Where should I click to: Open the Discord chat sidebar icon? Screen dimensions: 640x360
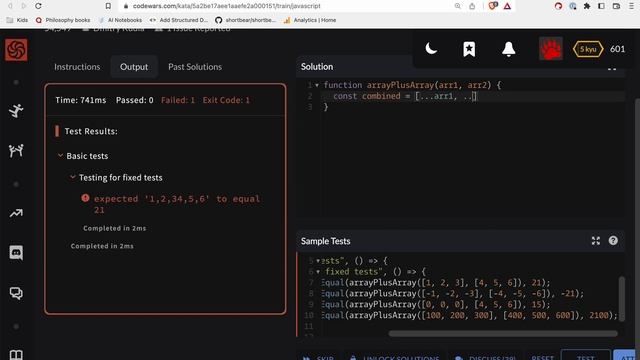pyautogui.click(x=16, y=253)
